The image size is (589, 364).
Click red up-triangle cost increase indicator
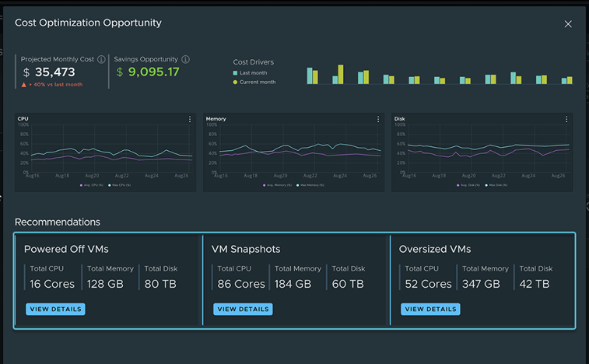24,85
